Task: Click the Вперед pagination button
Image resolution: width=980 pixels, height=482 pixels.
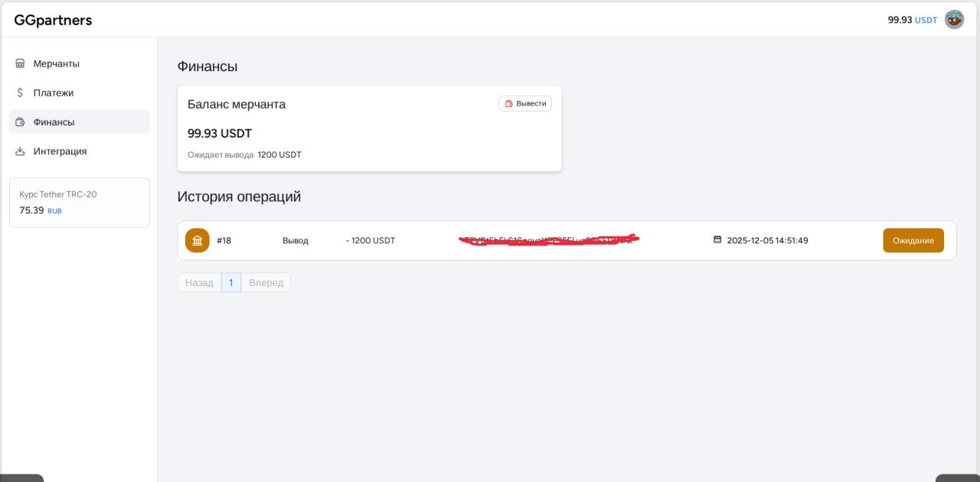Action: click(266, 282)
